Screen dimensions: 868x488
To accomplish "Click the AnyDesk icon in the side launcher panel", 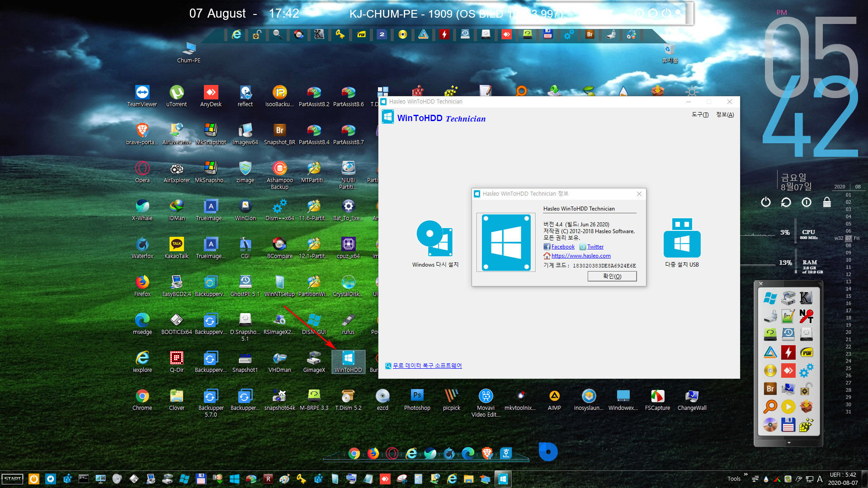I will tap(788, 371).
